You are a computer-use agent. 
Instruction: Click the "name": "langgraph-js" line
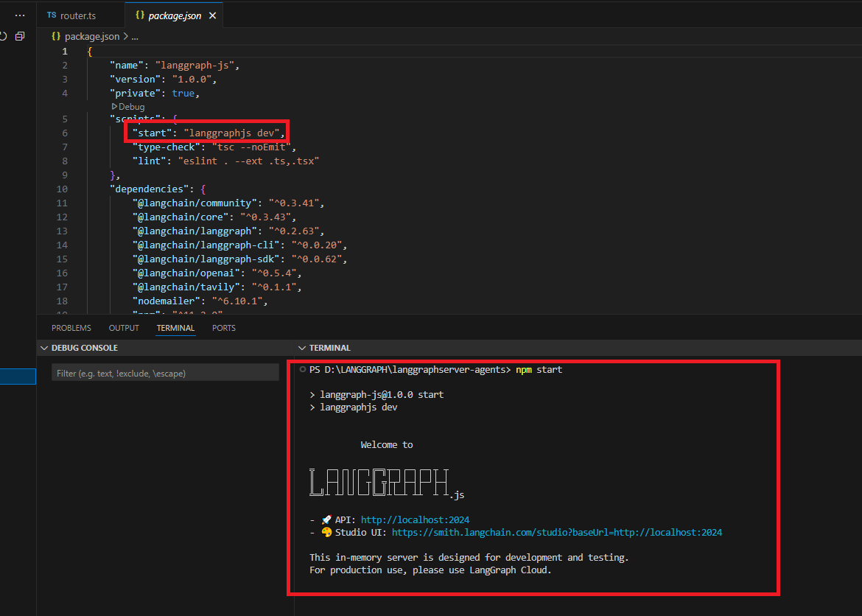point(175,66)
